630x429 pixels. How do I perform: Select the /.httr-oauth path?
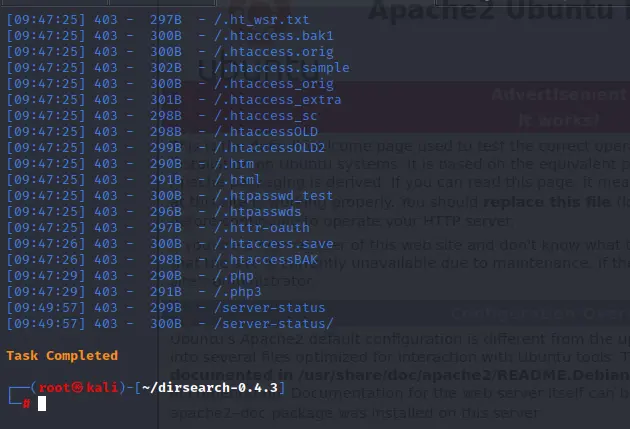tap(262, 228)
